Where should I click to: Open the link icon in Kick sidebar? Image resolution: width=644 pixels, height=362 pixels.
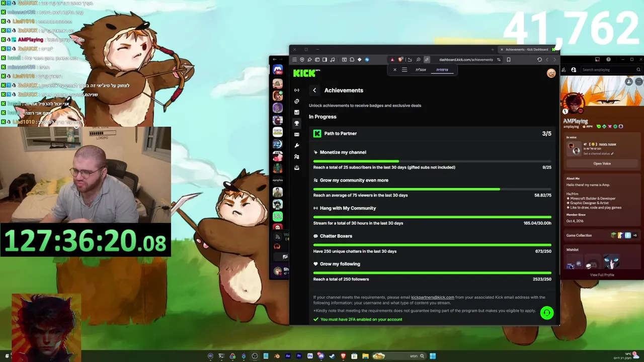click(297, 101)
